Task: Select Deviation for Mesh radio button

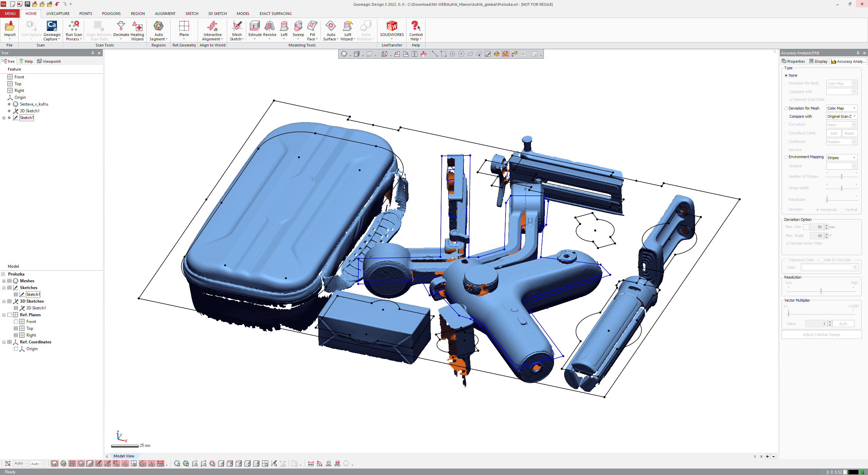Action: point(786,109)
